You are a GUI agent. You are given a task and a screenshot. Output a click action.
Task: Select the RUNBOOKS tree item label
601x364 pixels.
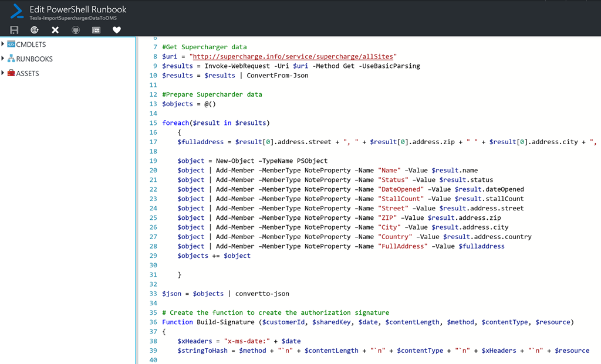(35, 59)
